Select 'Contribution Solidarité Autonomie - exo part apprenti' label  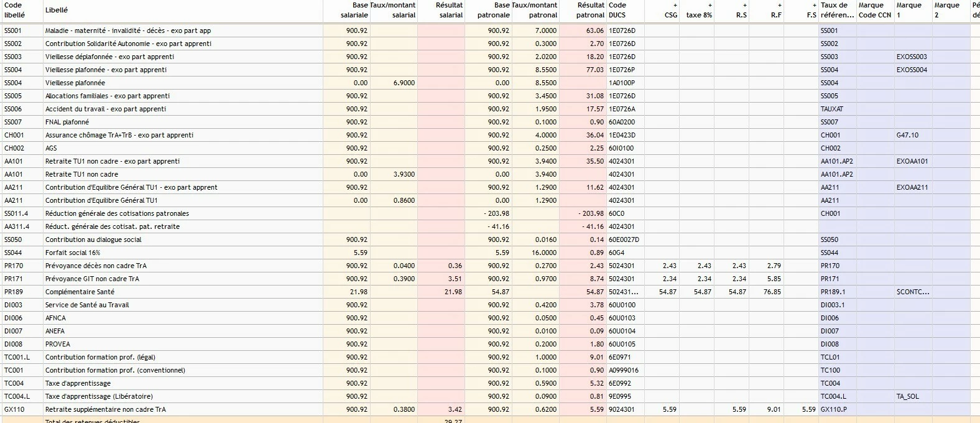point(128,44)
